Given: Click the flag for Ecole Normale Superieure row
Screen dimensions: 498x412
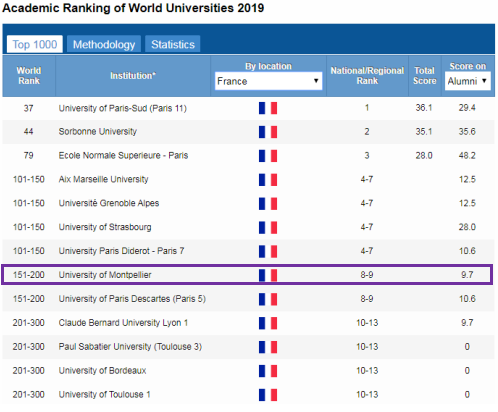Looking at the screenshot, I should click(x=268, y=156).
